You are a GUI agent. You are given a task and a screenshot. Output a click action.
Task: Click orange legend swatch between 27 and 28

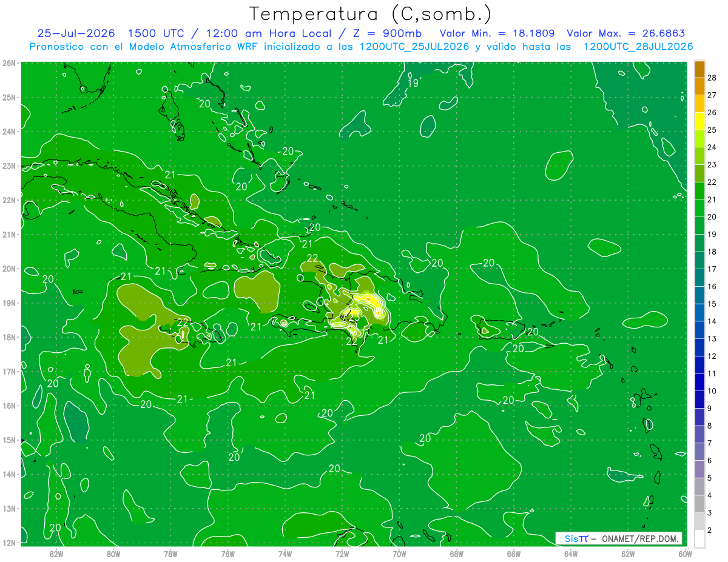click(x=699, y=86)
